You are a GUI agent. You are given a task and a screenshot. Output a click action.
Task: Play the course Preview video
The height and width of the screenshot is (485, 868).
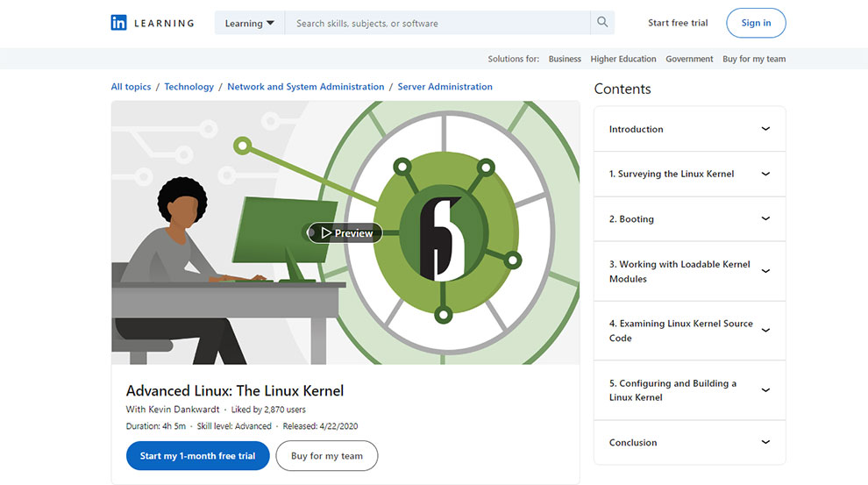tap(345, 233)
